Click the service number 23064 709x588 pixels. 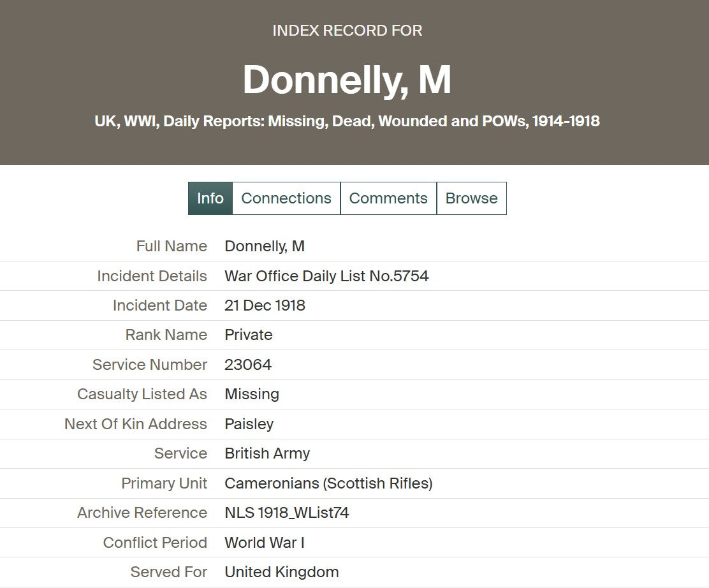(248, 365)
